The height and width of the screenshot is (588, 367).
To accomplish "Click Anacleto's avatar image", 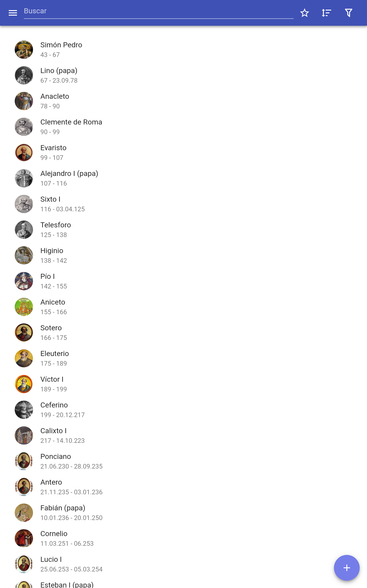I will [x=24, y=101].
